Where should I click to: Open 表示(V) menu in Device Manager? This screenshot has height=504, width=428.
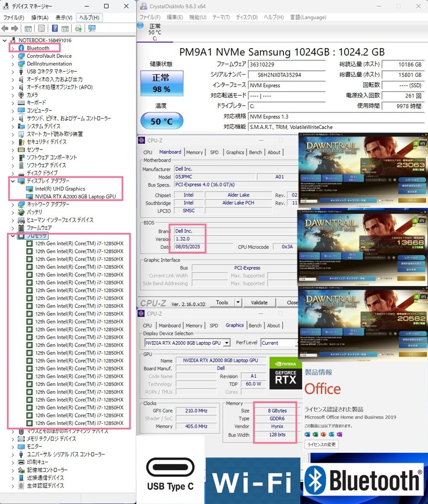coord(64,18)
